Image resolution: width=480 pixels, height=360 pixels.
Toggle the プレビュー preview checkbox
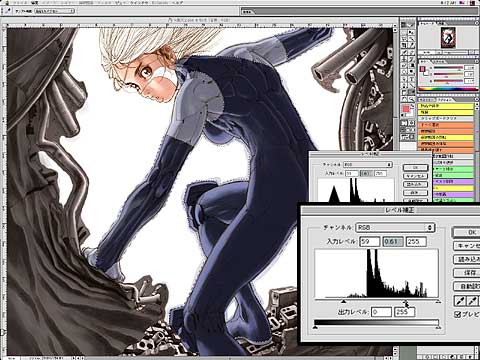458,314
